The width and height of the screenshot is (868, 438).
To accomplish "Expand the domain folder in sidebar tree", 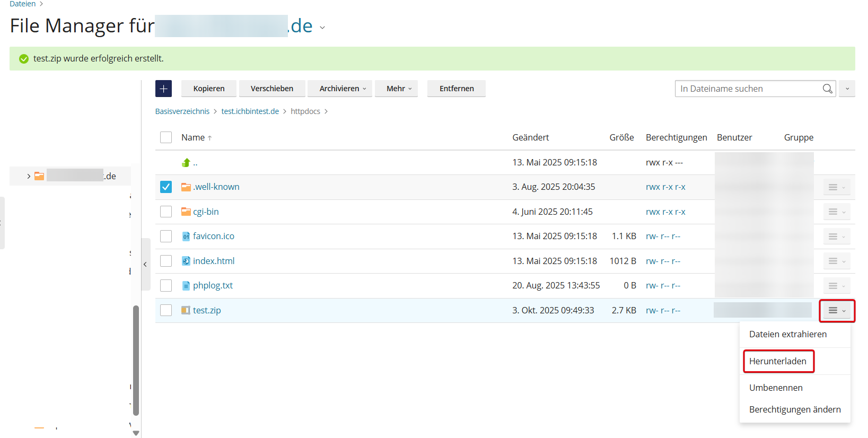I will click(x=29, y=176).
